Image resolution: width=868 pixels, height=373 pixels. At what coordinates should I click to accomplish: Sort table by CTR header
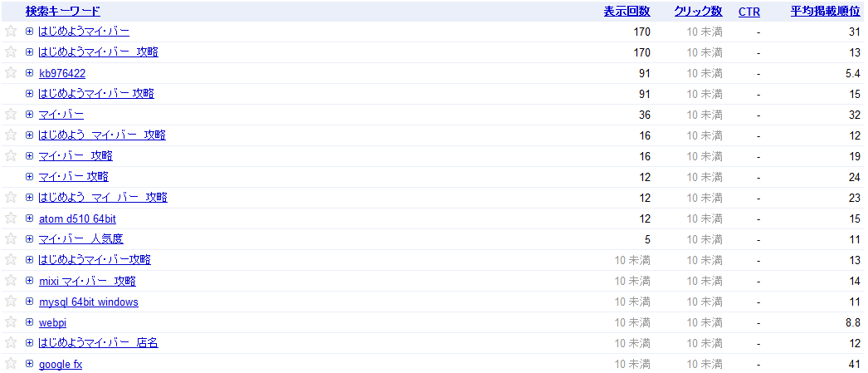[749, 12]
